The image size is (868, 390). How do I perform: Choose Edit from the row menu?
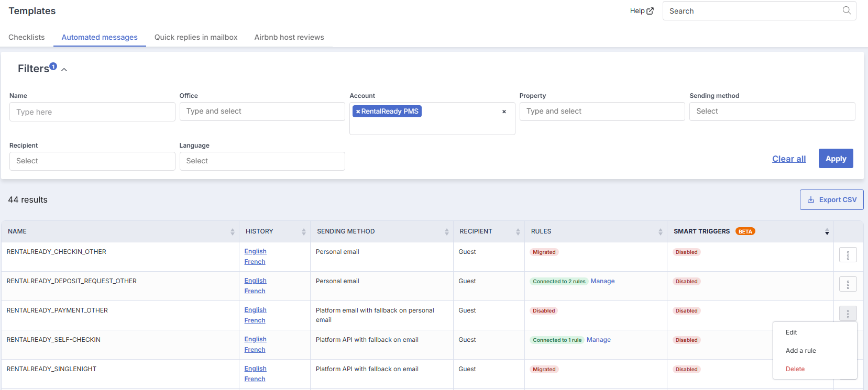tap(791, 332)
